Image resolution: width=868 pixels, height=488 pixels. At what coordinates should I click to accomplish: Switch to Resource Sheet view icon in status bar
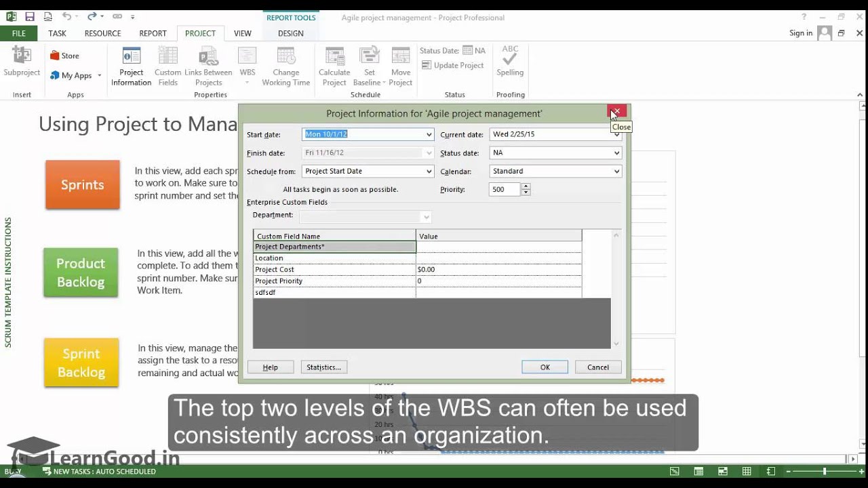click(747, 472)
